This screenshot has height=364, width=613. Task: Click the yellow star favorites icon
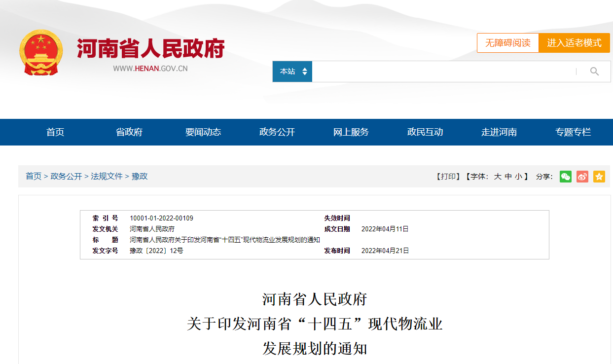(599, 177)
